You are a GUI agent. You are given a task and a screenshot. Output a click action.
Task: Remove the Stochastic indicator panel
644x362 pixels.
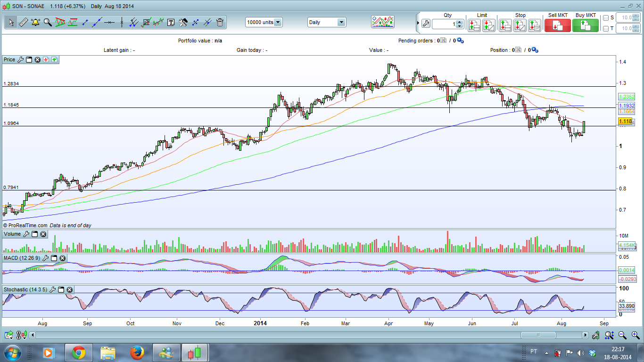point(69,289)
